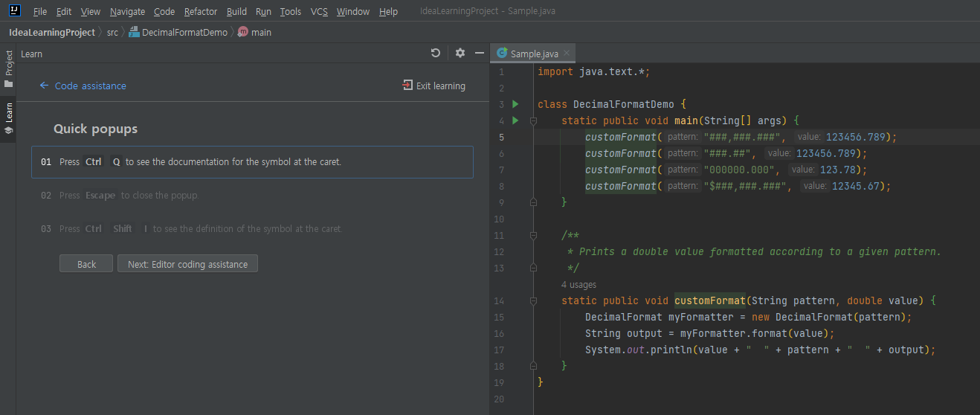Screen dimensions: 980x415
Task: Open the Learn tool window sidebar tab
Action: (x=8, y=119)
